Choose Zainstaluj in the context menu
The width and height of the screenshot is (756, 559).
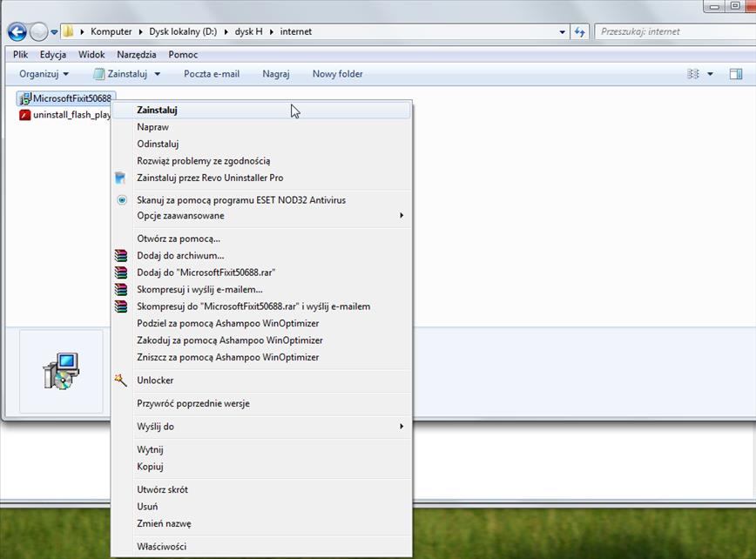click(x=261, y=110)
